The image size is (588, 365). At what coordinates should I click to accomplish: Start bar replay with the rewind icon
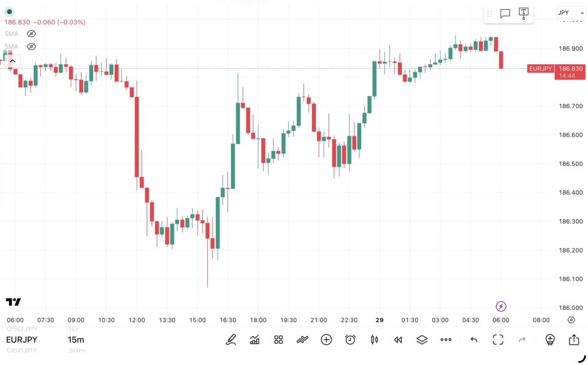pos(398,340)
